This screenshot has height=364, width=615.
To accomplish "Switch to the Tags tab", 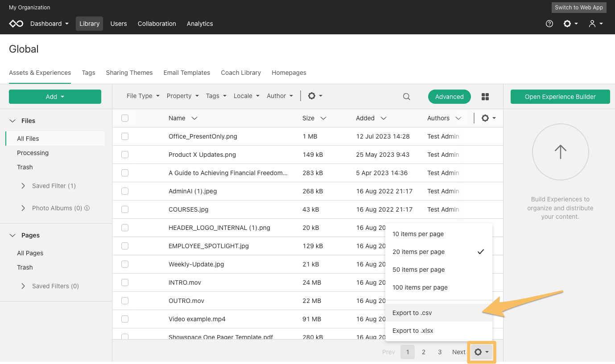I will tap(88, 73).
